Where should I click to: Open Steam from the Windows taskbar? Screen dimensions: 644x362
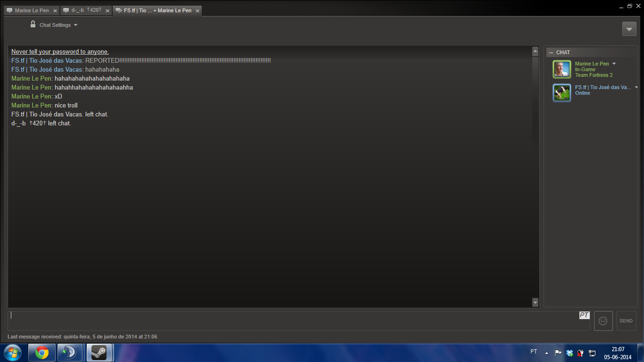pos(99,353)
